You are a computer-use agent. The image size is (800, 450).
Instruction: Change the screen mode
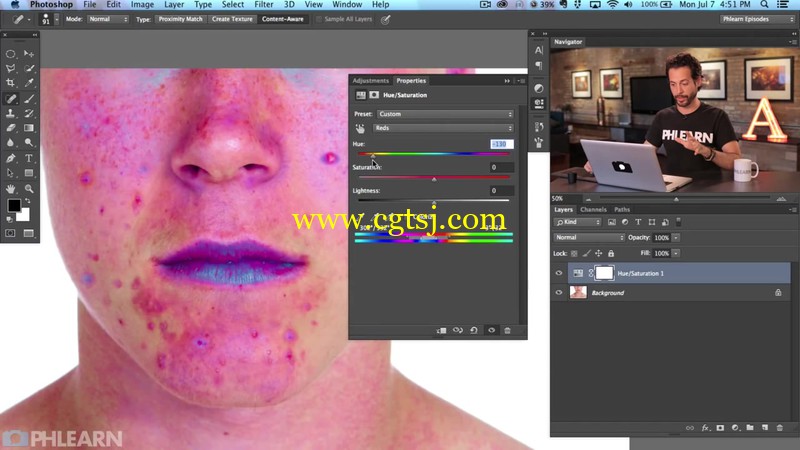coord(29,233)
